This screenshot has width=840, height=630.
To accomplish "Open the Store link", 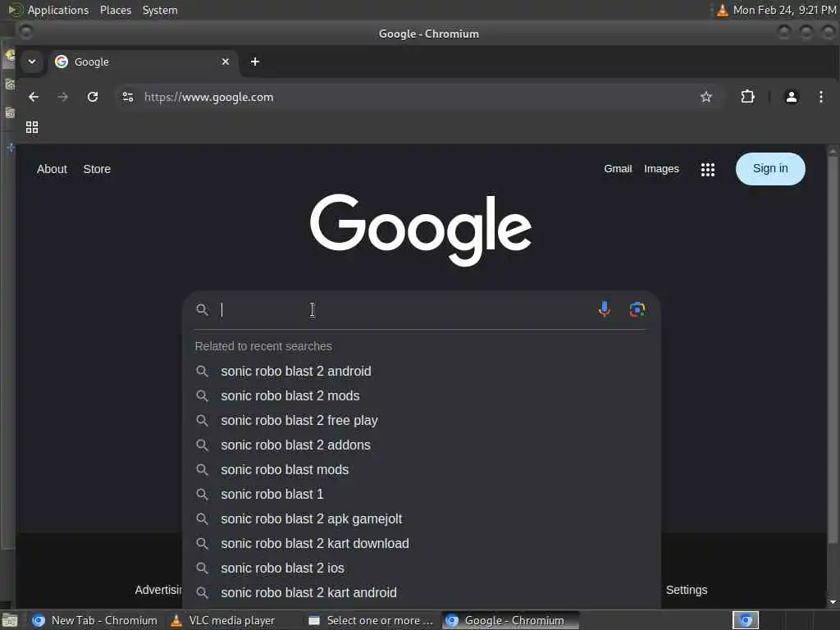I will pos(97,169).
